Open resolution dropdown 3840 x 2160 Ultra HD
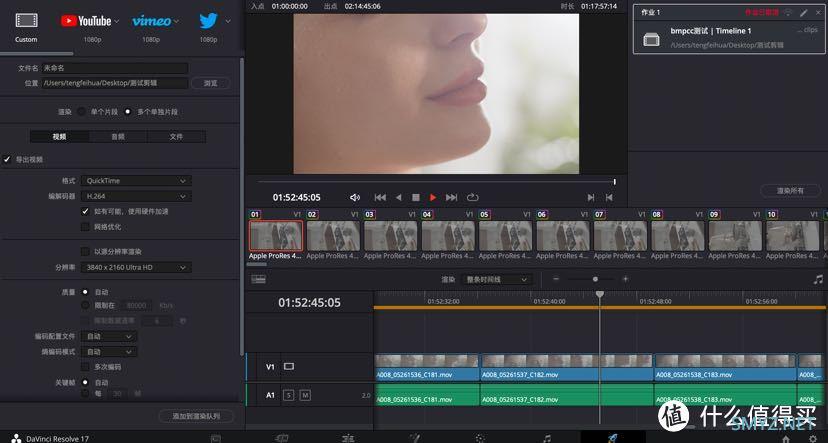 point(136,267)
